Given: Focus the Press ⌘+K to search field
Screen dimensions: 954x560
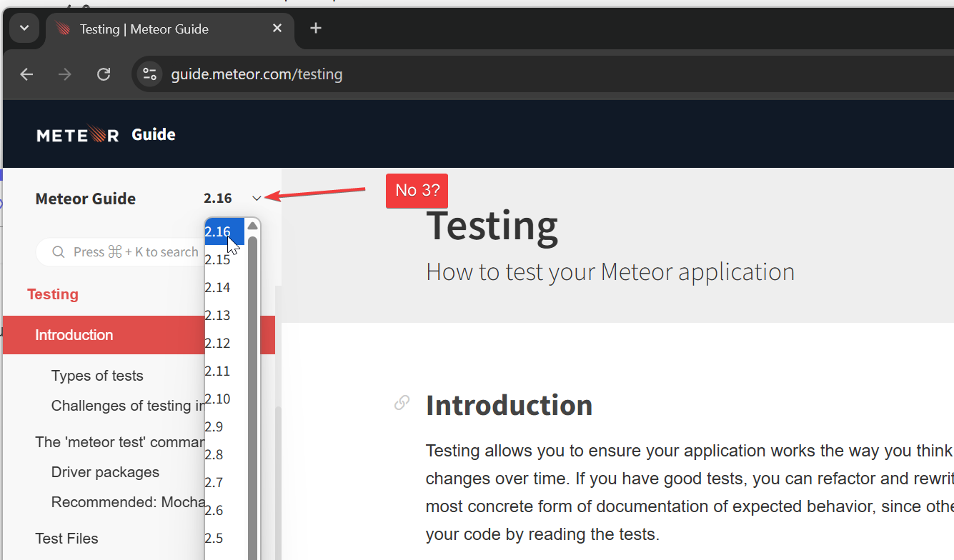Looking at the screenshot, I should point(120,252).
